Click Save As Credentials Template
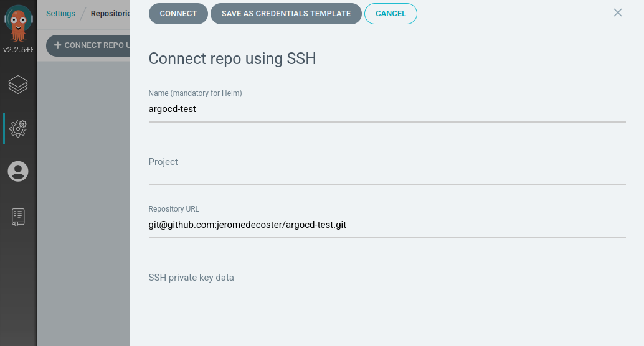This screenshot has width=644, height=346. [286, 14]
